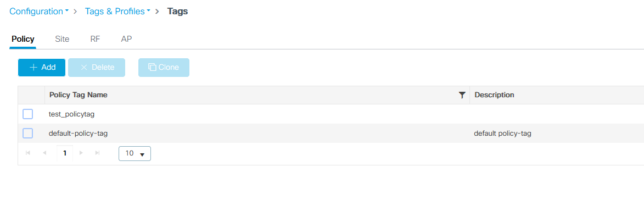
Task: Open the test_policytag entry
Action: click(71, 114)
